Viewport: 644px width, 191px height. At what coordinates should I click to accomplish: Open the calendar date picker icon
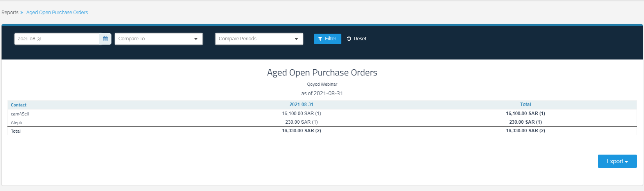(x=105, y=39)
